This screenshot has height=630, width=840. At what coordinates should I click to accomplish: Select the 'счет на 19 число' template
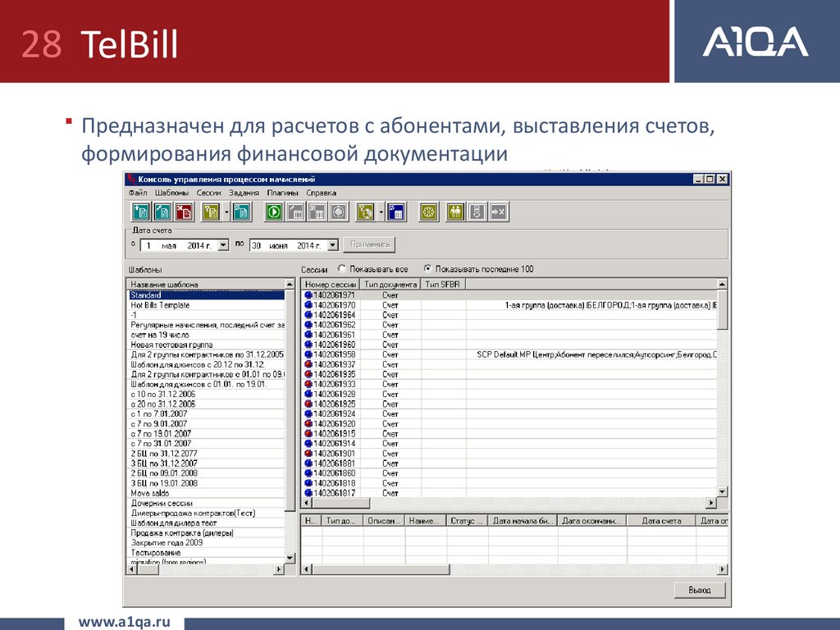coord(206,335)
